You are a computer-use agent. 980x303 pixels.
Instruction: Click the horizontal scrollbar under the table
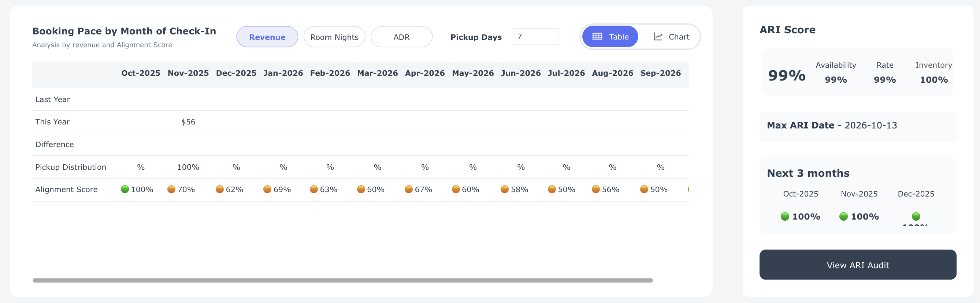pos(342,280)
